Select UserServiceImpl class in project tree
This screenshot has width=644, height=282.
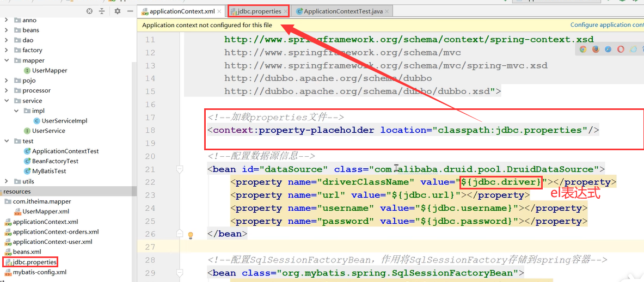pyautogui.click(x=60, y=121)
